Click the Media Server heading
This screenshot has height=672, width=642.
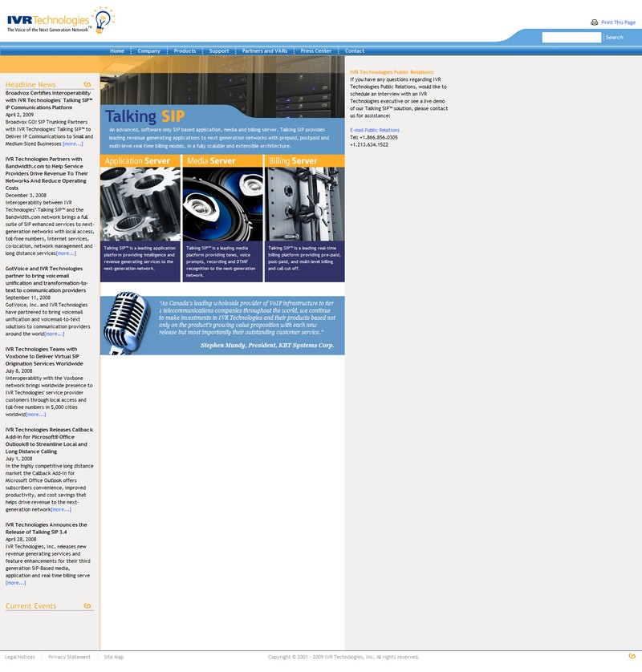click(211, 161)
